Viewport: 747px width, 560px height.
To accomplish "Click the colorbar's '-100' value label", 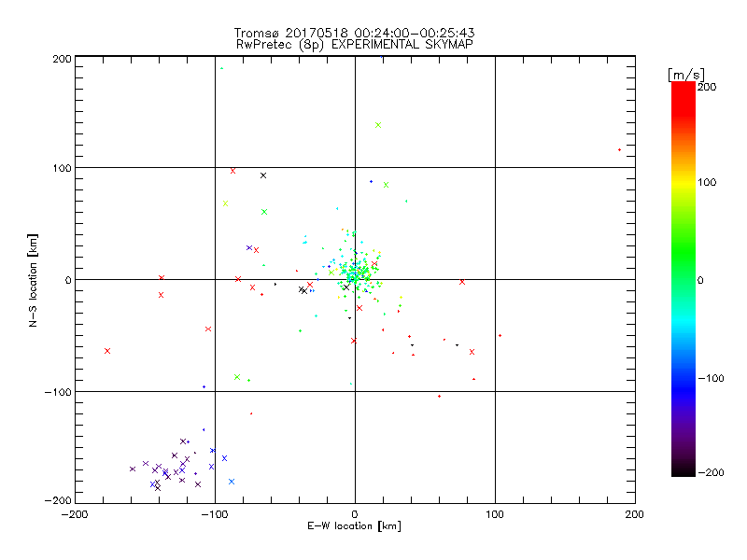I will (x=711, y=379).
